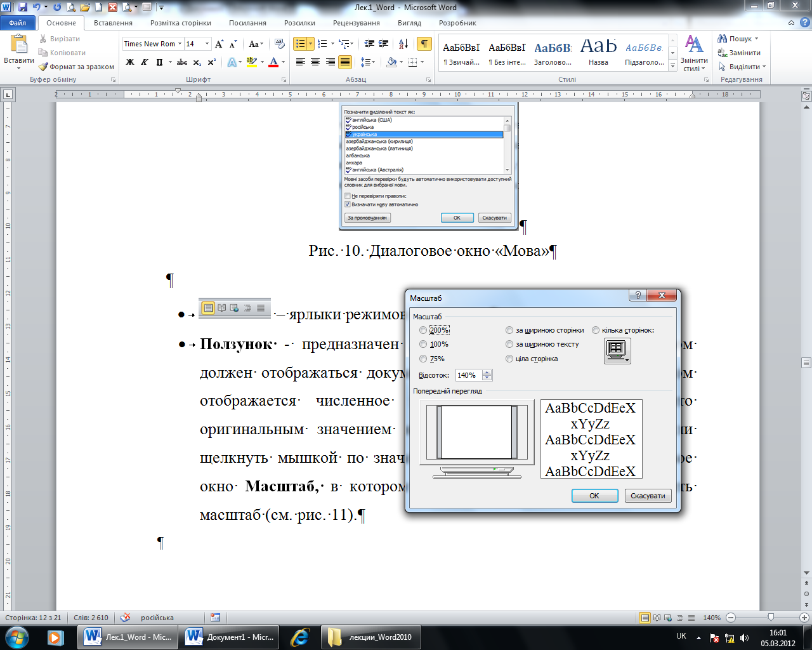Click the zoom out minus button
The width and height of the screenshot is (812, 650).
[731, 618]
